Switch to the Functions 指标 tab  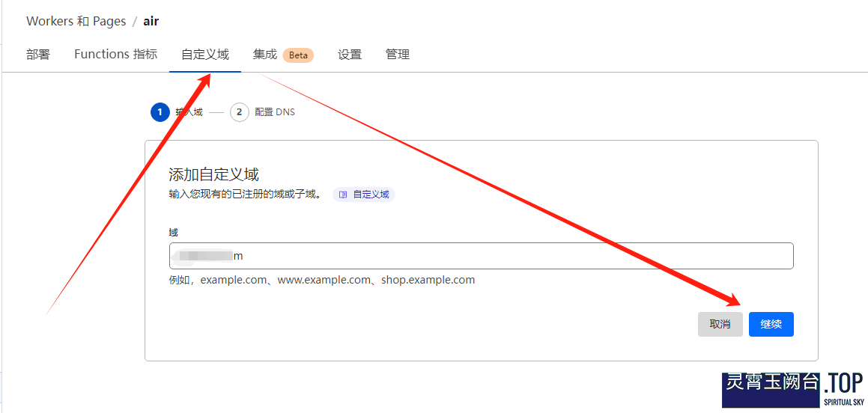pyautogui.click(x=115, y=55)
